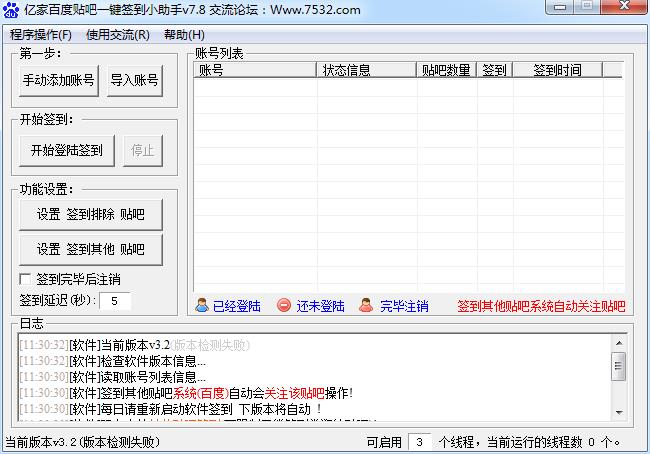Click the blue 已经登陆 user status icon
650x454 pixels.
pyautogui.click(x=202, y=306)
